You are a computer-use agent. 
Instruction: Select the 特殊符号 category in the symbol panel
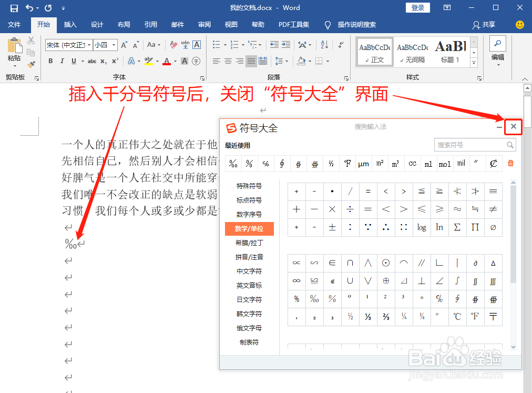point(249,186)
